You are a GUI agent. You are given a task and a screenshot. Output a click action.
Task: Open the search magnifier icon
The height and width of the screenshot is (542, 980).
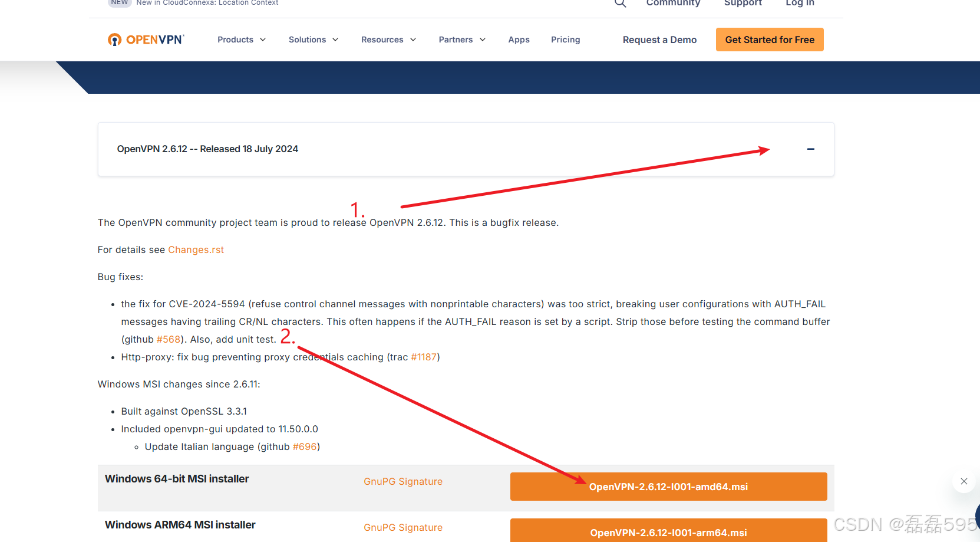click(620, 3)
